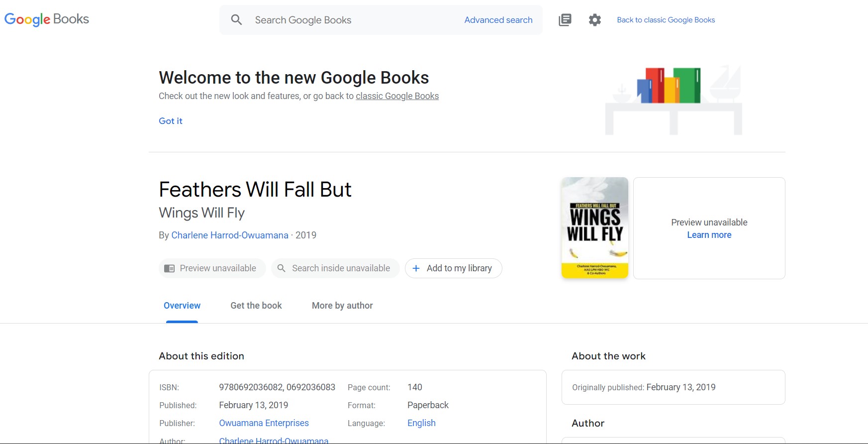Open My Library icon in header
Screen dimensions: 868x444
(565, 20)
